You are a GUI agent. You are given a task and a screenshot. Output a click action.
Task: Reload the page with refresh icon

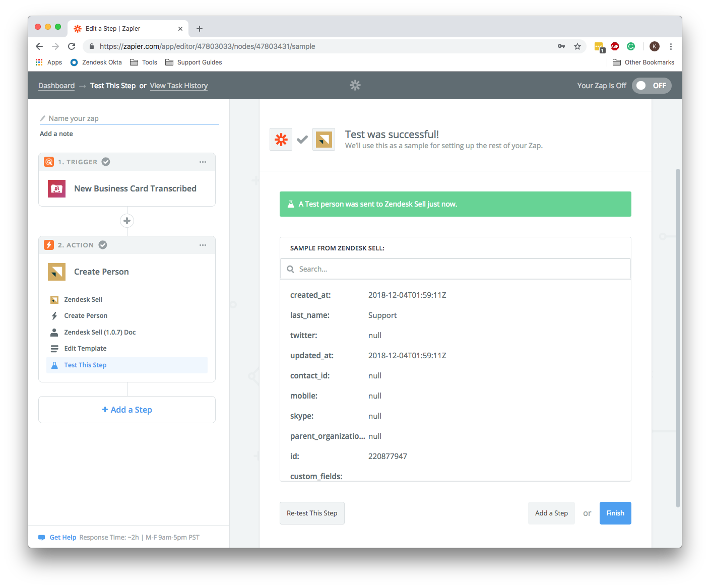72,46
